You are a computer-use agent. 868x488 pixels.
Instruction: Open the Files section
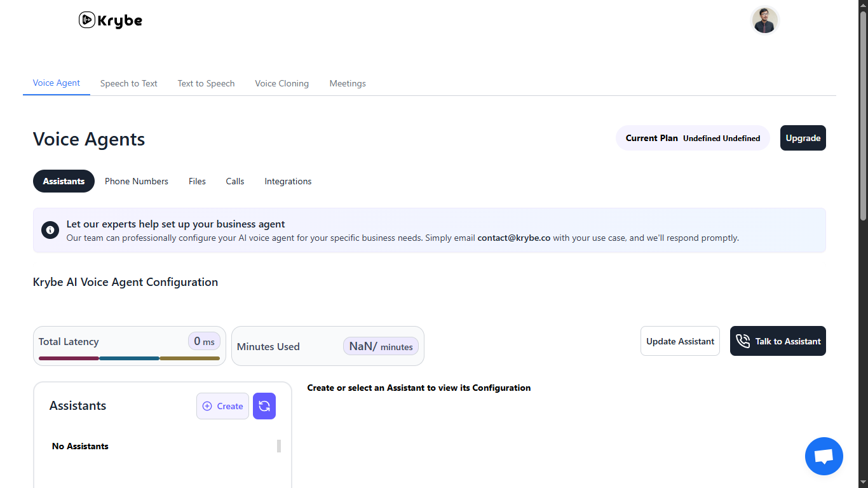(197, 181)
